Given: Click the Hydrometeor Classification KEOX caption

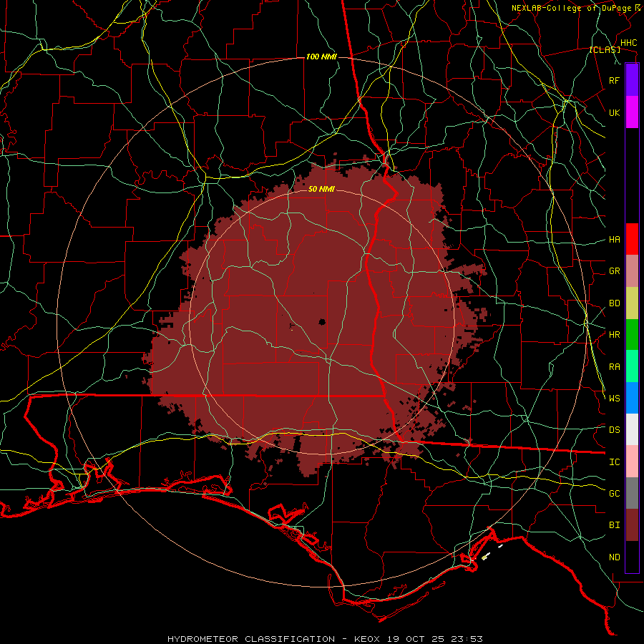Looking at the screenshot, I should click(325, 639).
